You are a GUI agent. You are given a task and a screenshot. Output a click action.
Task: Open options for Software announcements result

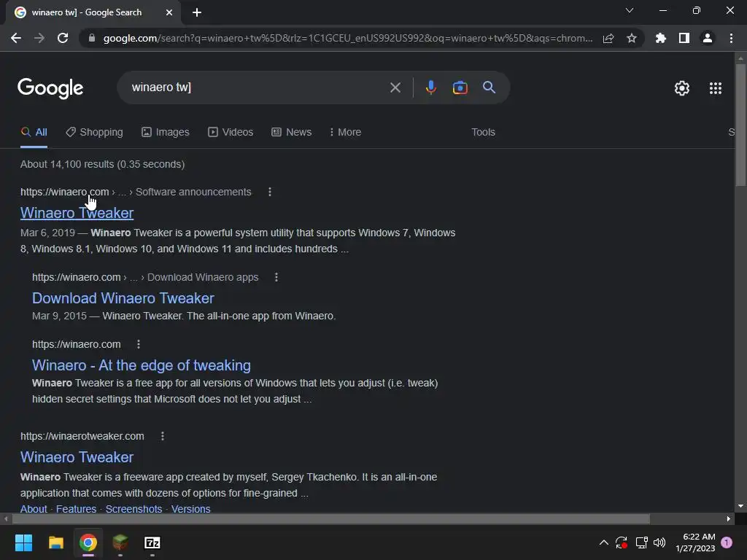click(x=270, y=192)
